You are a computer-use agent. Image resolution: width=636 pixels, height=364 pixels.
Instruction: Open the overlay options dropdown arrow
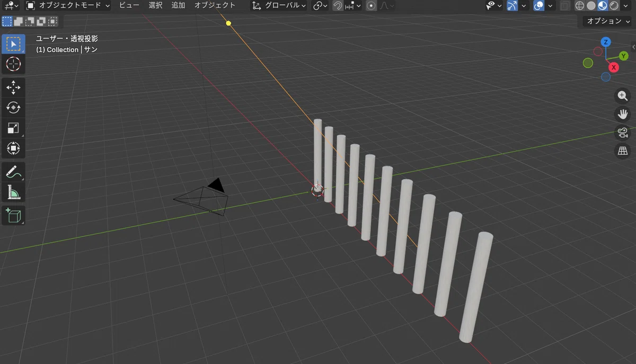tap(551, 5)
